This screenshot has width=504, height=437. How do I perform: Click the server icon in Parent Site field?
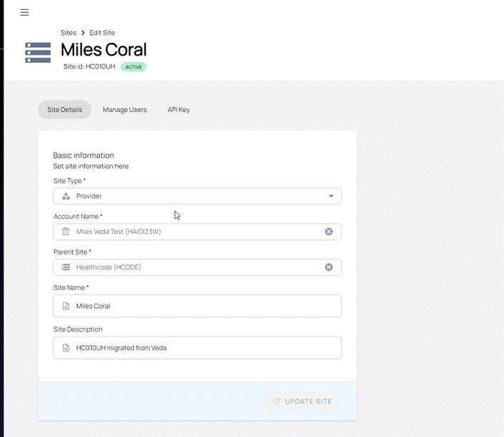(x=66, y=267)
